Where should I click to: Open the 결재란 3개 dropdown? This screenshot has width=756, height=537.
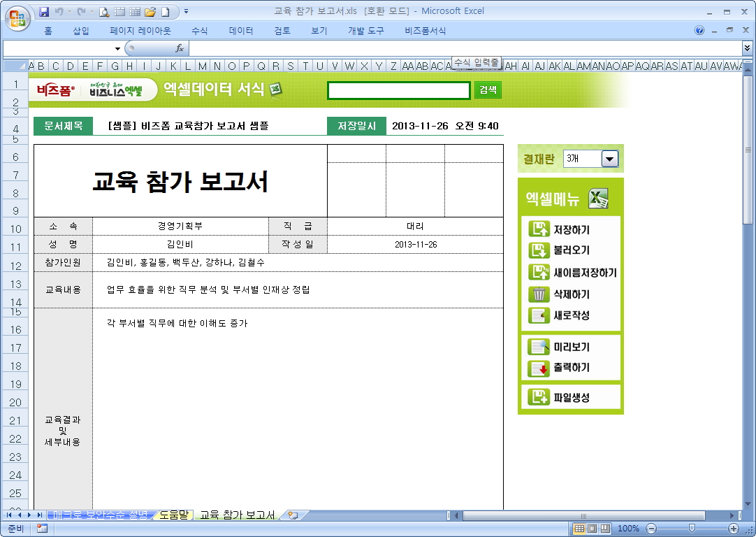point(610,158)
